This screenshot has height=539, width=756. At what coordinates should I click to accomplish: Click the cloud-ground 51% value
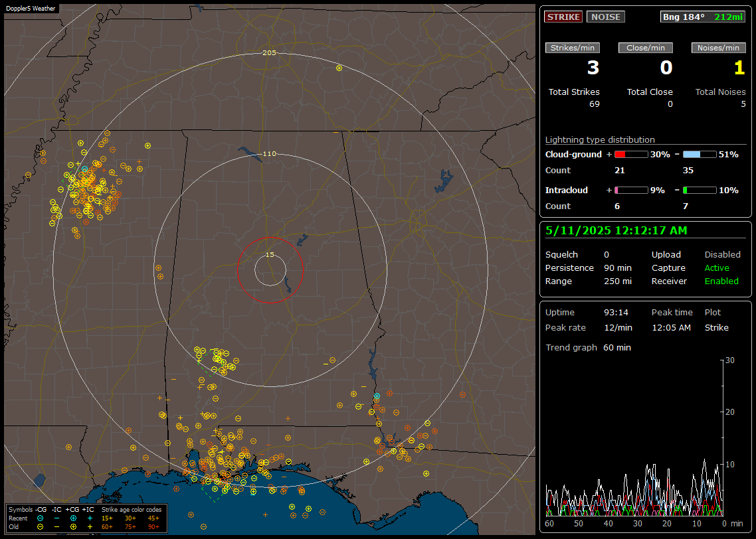(x=729, y=155)
